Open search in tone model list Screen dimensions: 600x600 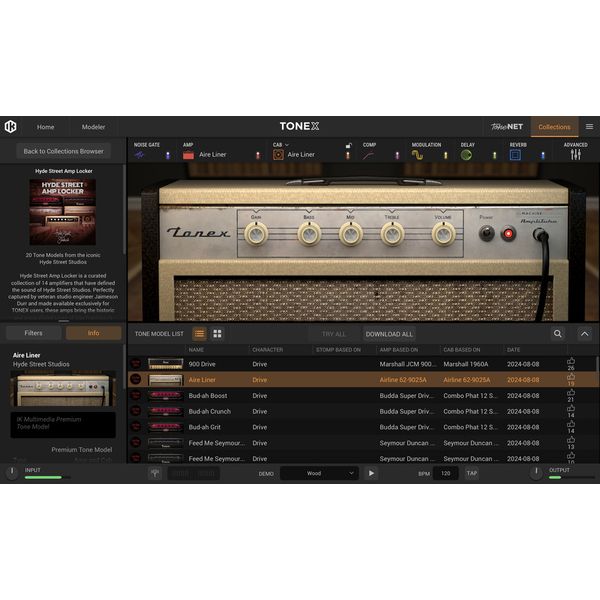point(558,334)
